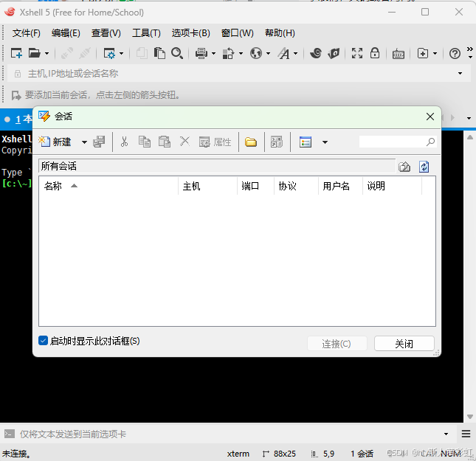The width and height of the screenshot is (476, 461).
Task: Click the 所有会话 path field
Action: (x=218, y=166)
